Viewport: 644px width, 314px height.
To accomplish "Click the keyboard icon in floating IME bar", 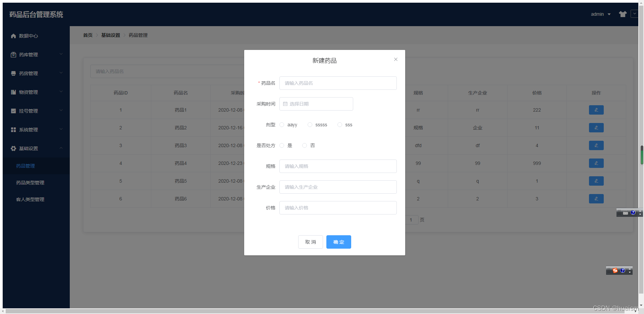I will [x=626, y=213].
